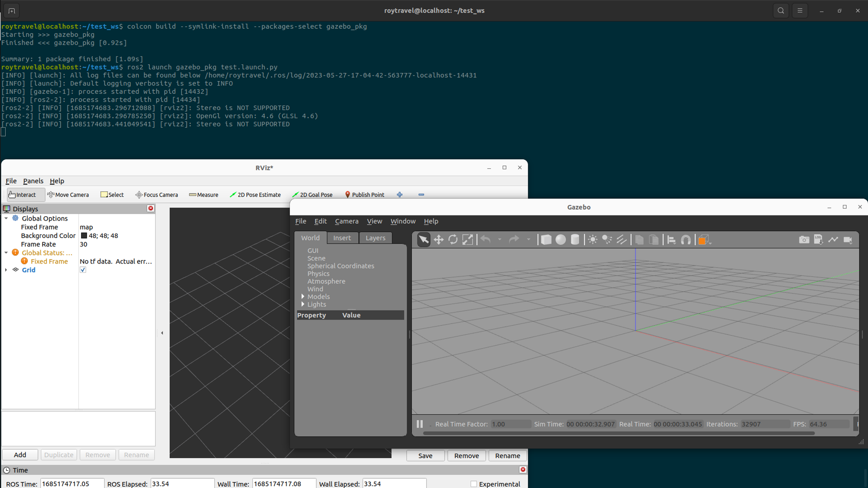868x488 pixels.
Task: Click the Add button in the Displays panel
Action: pos(20,455)
